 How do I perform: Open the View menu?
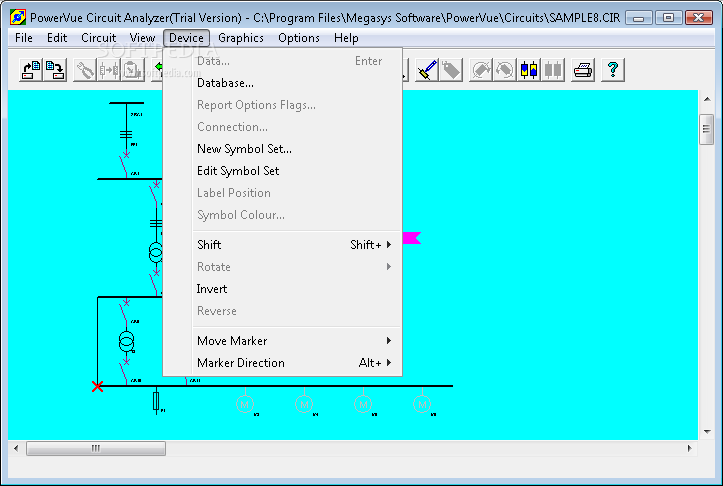[x=142, y=38]
